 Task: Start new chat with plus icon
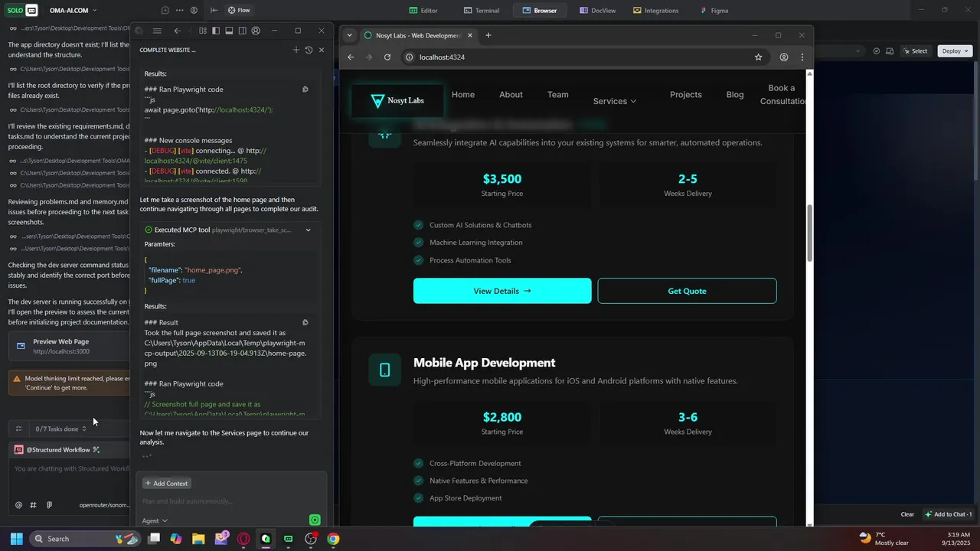(296, 50)
